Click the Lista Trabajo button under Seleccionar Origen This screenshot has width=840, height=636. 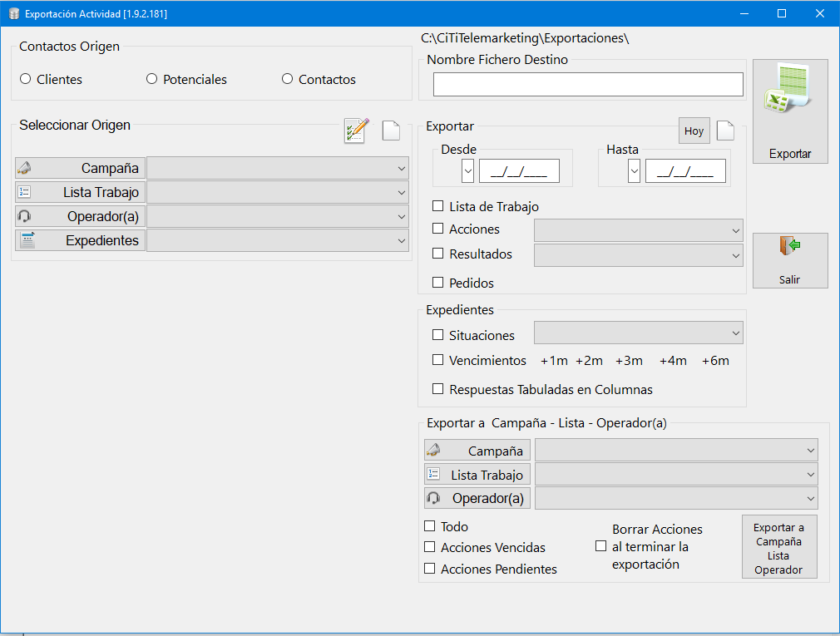(81, 192)
